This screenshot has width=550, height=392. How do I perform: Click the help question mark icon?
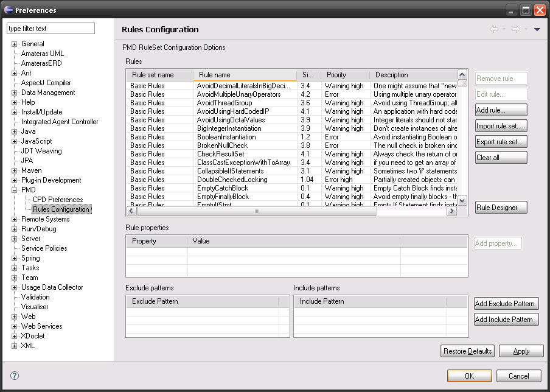tap(15, 376)
